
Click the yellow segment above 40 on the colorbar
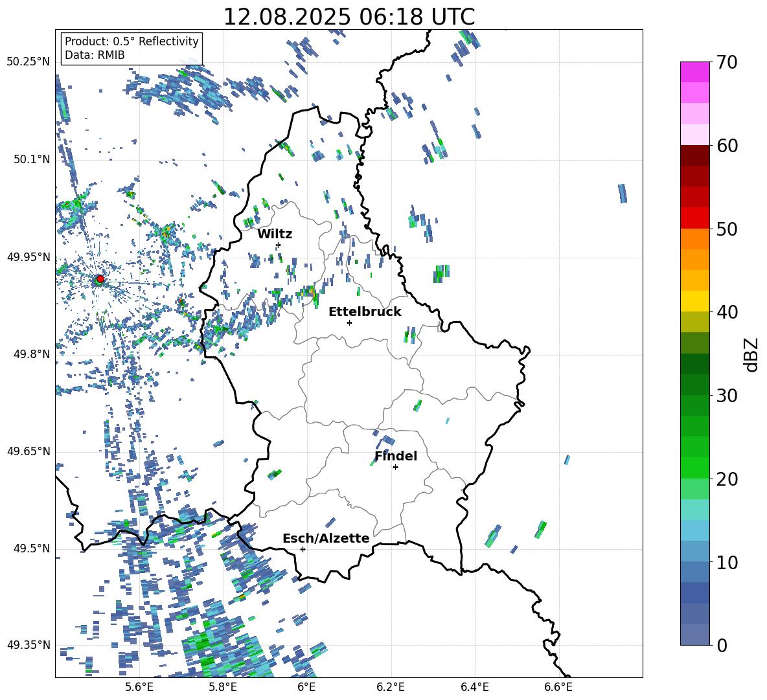point(694,301)
